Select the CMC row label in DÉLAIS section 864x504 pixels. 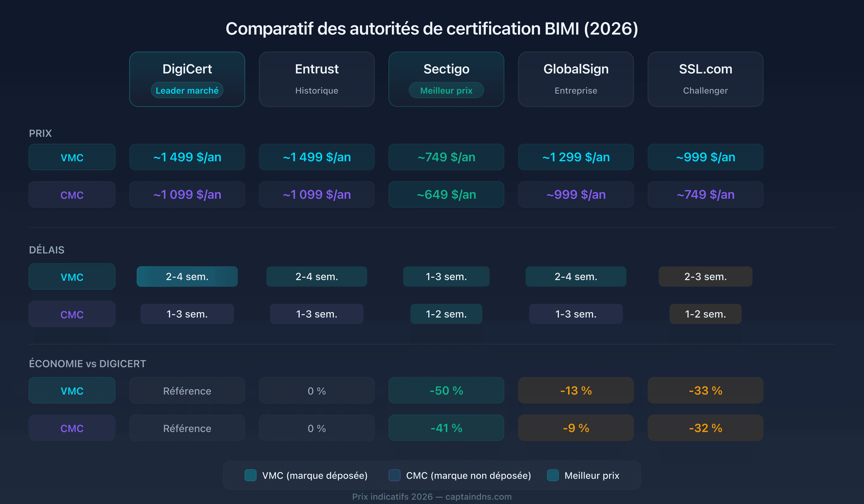point(72,314)
